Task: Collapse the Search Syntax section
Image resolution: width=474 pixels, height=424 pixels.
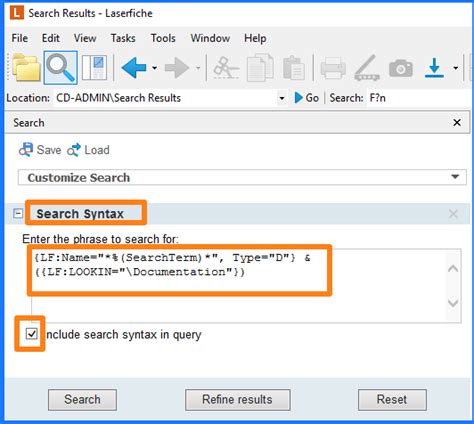Action: (x=18, y=213)
